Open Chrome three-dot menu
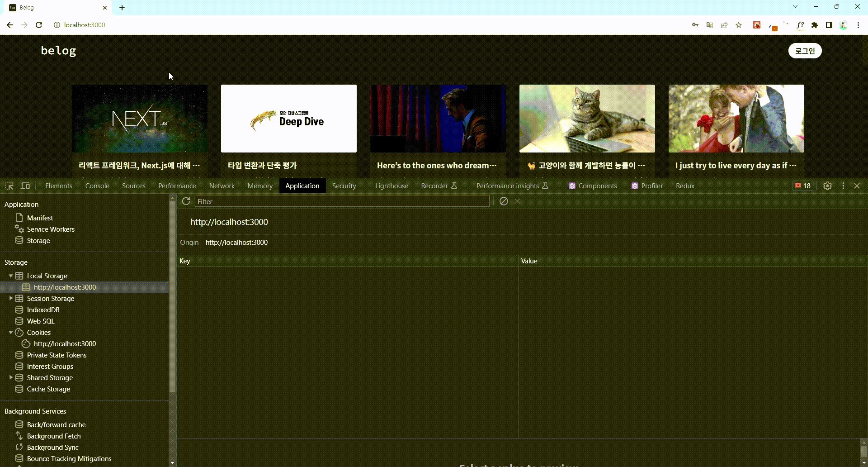Screen dimensions: 868x467 [x=858, y=25]
